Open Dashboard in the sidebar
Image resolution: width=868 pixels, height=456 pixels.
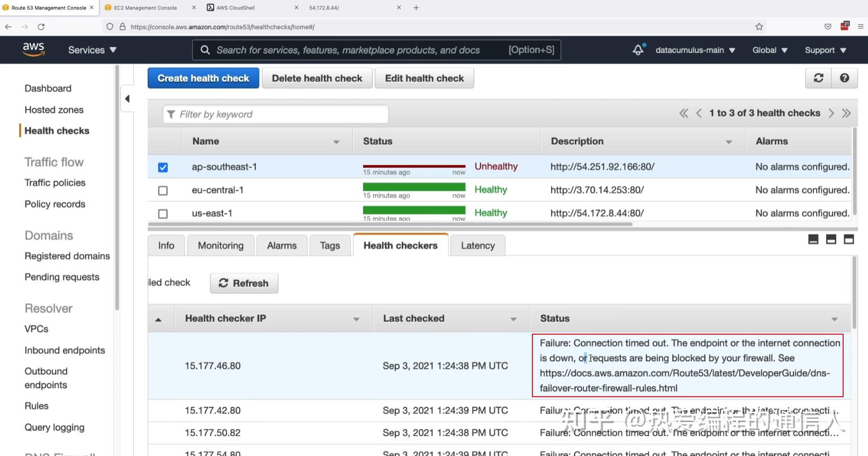point(48,88)
